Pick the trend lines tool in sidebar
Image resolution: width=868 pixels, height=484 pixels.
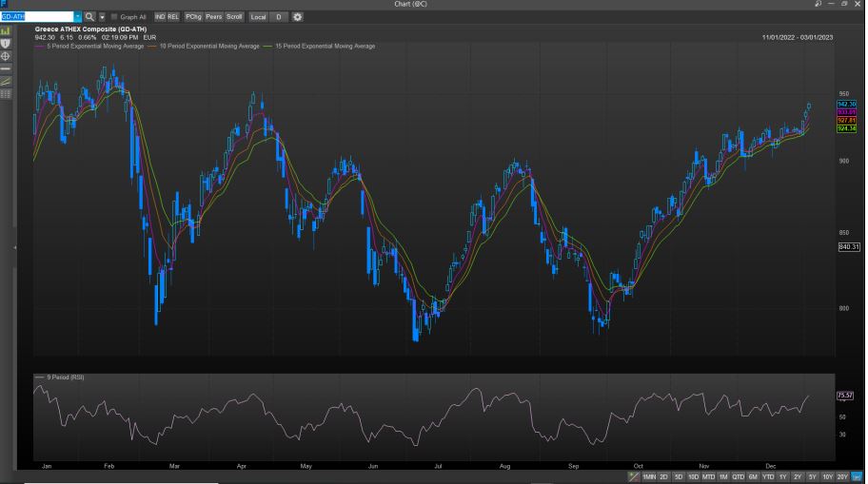6,81
